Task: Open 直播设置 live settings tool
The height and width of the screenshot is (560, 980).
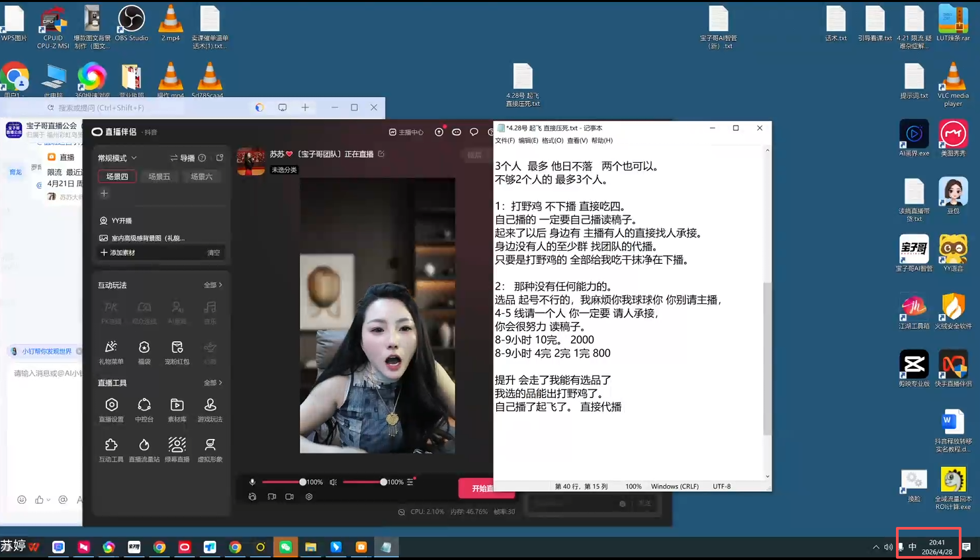Action: pyautogui.click(x=111, y=409)
